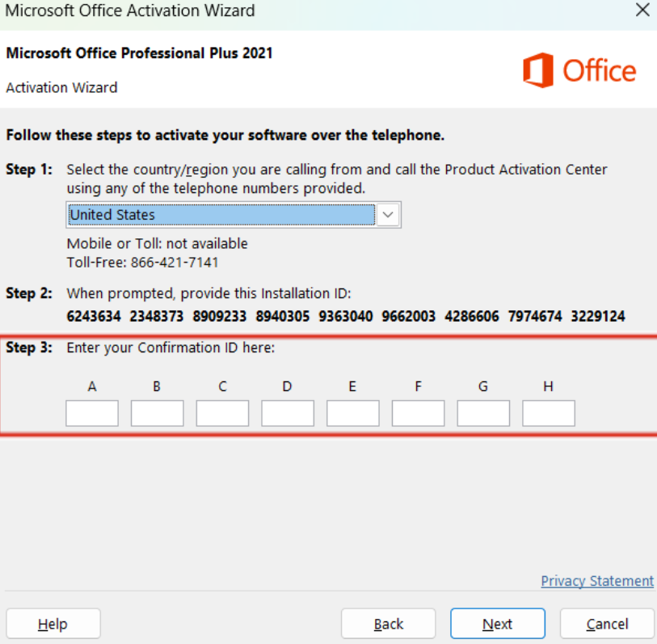Image resolution: width=657 pixels, height=644 pixels.
Task: Open the Privacy Statement link
Action: (x=597, y=581)
